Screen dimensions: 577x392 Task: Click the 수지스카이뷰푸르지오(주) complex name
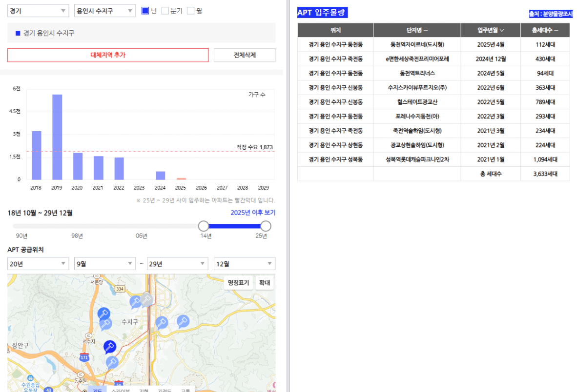pos(417,87)
